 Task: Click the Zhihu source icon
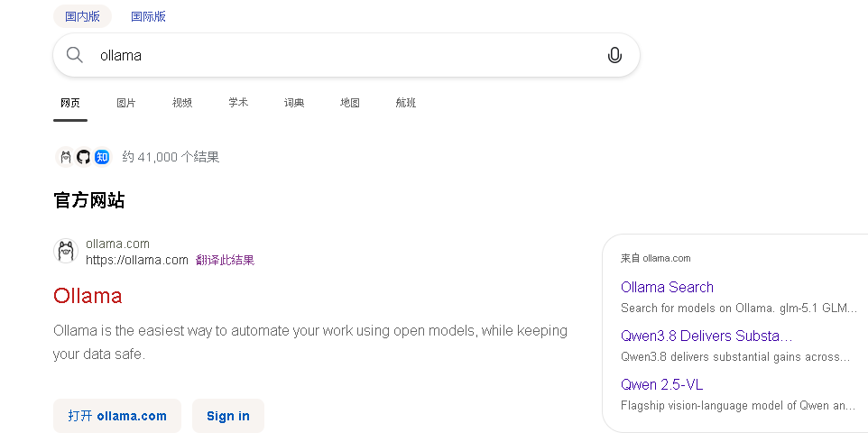click(102, 157)
